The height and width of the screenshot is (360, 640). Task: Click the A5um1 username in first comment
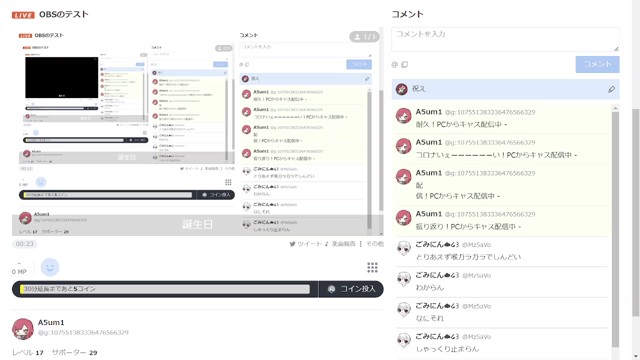click(429, 112)
